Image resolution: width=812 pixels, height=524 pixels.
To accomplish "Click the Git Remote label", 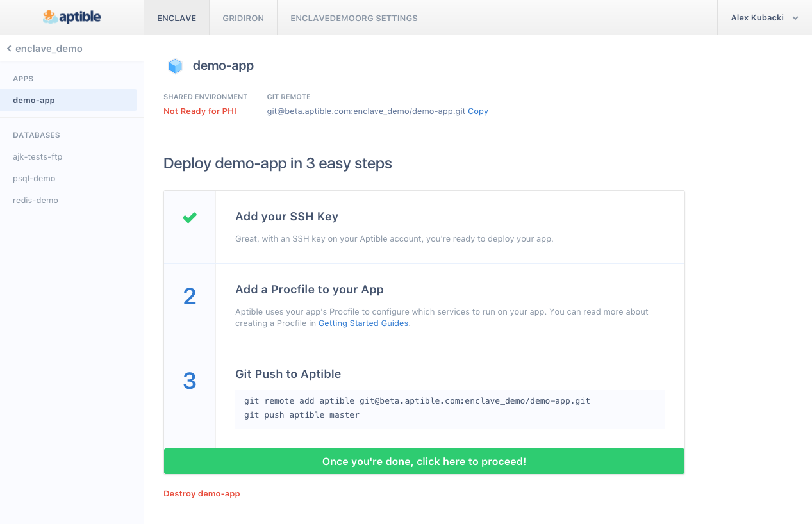I will 288,97.
